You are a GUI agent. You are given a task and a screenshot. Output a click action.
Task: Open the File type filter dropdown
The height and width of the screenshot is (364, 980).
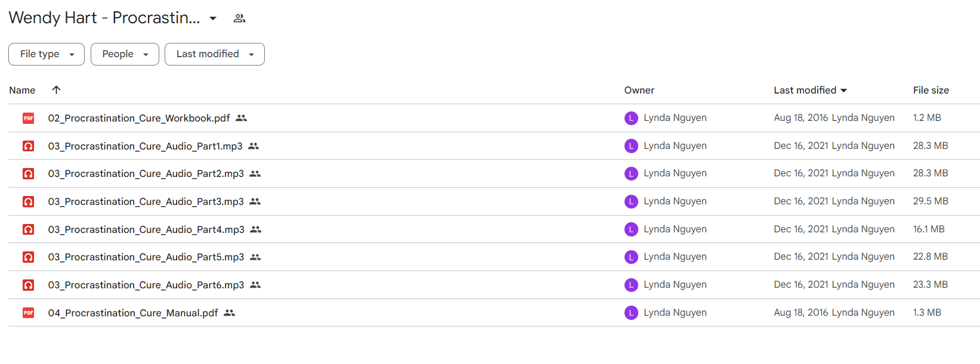click(x=47, y=54)
